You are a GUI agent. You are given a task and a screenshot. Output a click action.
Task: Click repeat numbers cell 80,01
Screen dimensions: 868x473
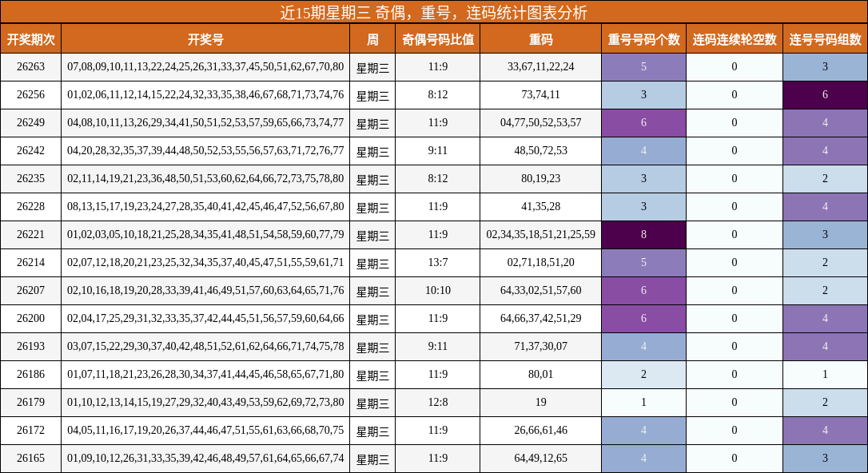541,374
